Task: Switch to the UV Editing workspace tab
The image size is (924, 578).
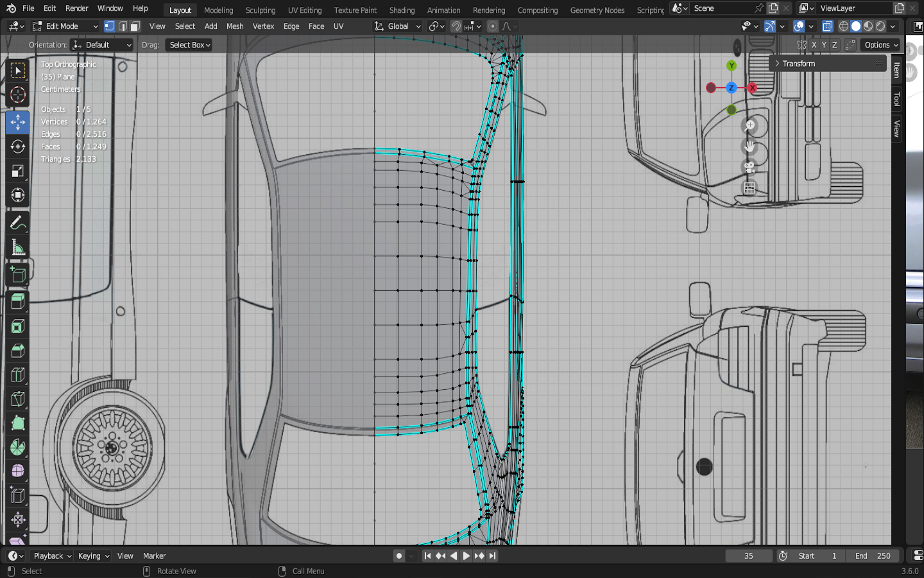Action: click(305, 10)
